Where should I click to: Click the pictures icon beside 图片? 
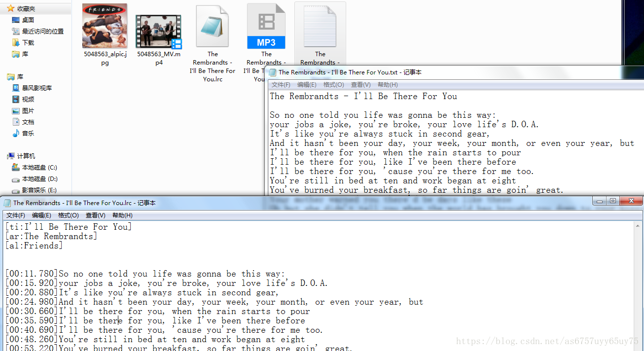[x=16, y=110]
